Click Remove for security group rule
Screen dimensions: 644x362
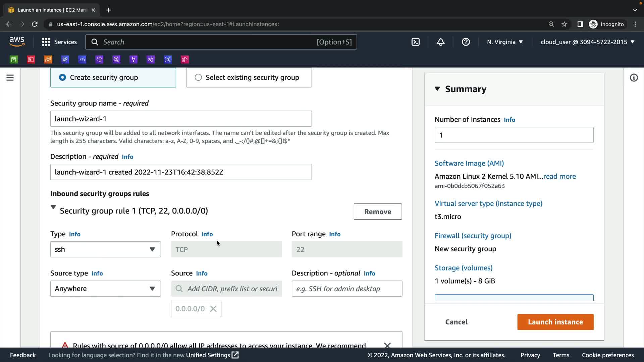tap(378, 212)
